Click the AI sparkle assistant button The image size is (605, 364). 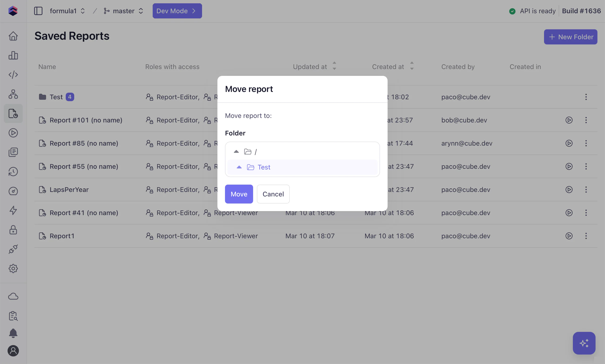click(584, 343)
